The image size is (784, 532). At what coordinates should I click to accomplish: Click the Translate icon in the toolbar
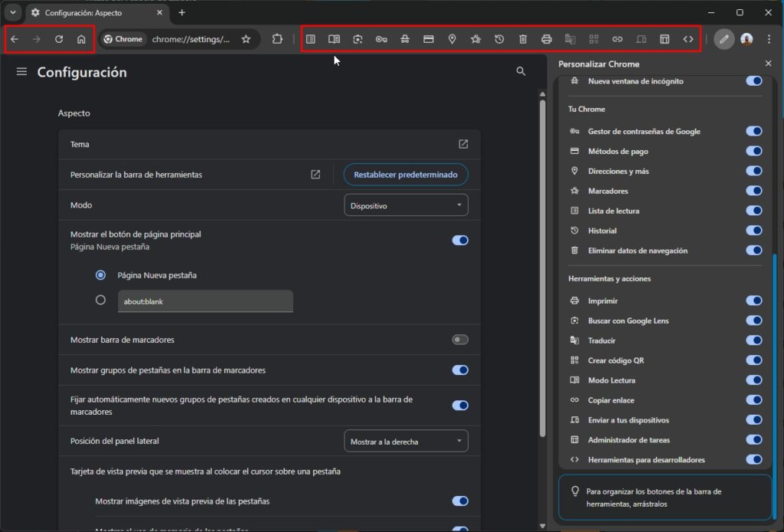click(x=570, y=39)
